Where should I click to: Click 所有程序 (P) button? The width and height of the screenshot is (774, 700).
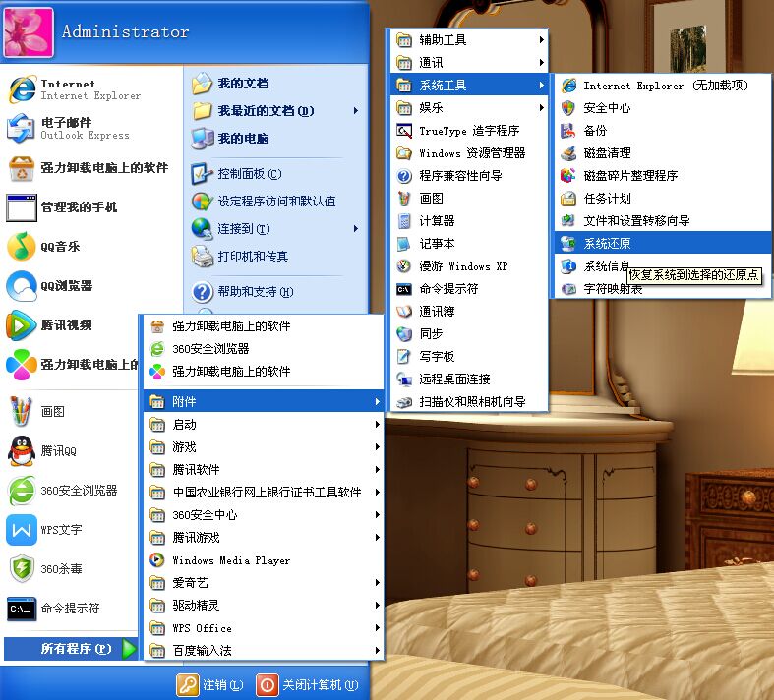(71, 648)
